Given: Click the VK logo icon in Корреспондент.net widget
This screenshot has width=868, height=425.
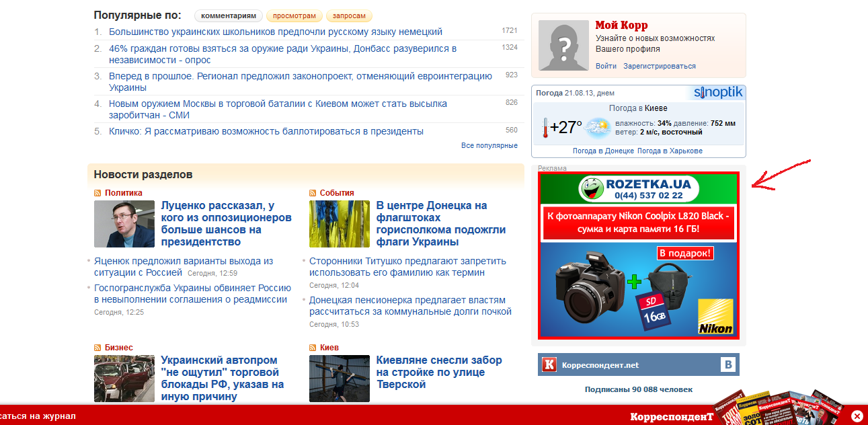Looking at the screenshot, I should point(728,364).
